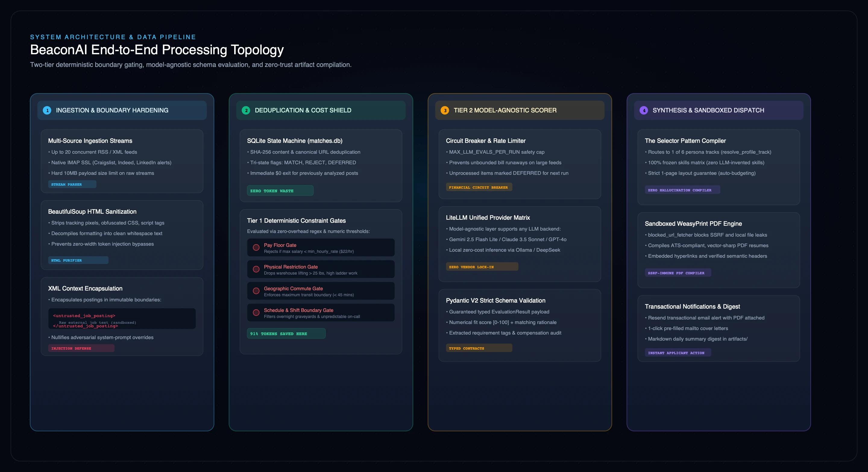Click the 91% TOKENS SAVED HERE badge
Viewport: 868px width, 472px height.
coord(286,334)
